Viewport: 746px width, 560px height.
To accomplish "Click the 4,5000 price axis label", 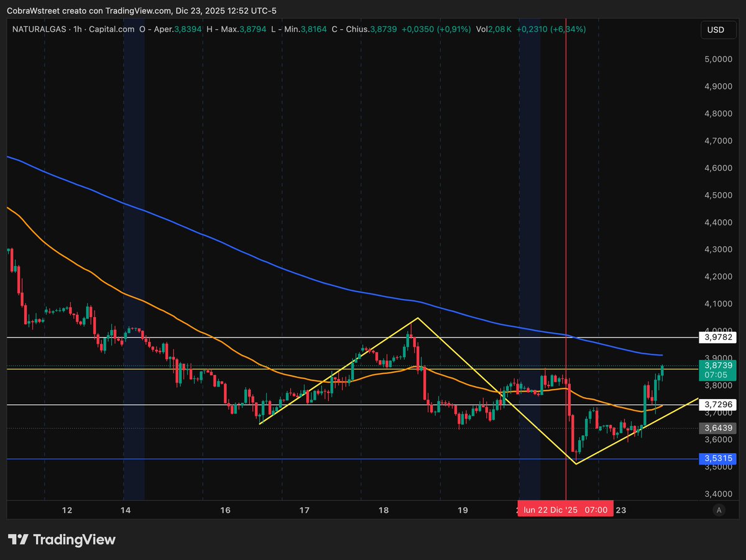I will tap(717, 195).
